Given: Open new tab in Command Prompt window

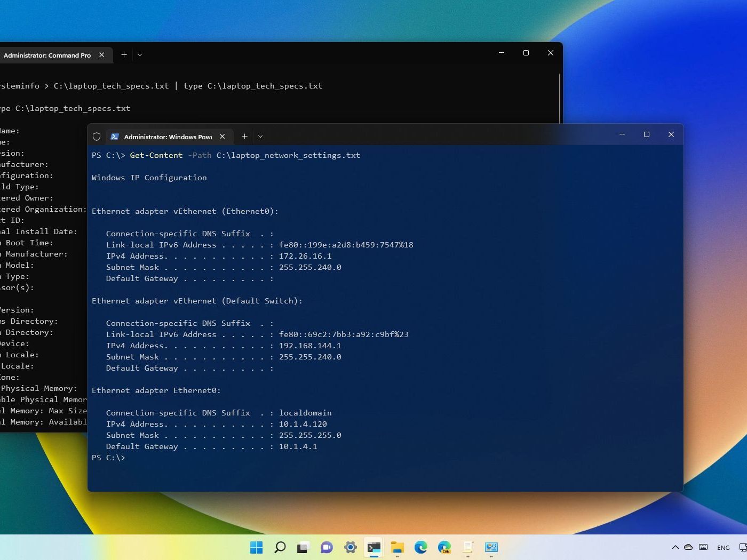Looking at the screenshot, I should point(124,55).
